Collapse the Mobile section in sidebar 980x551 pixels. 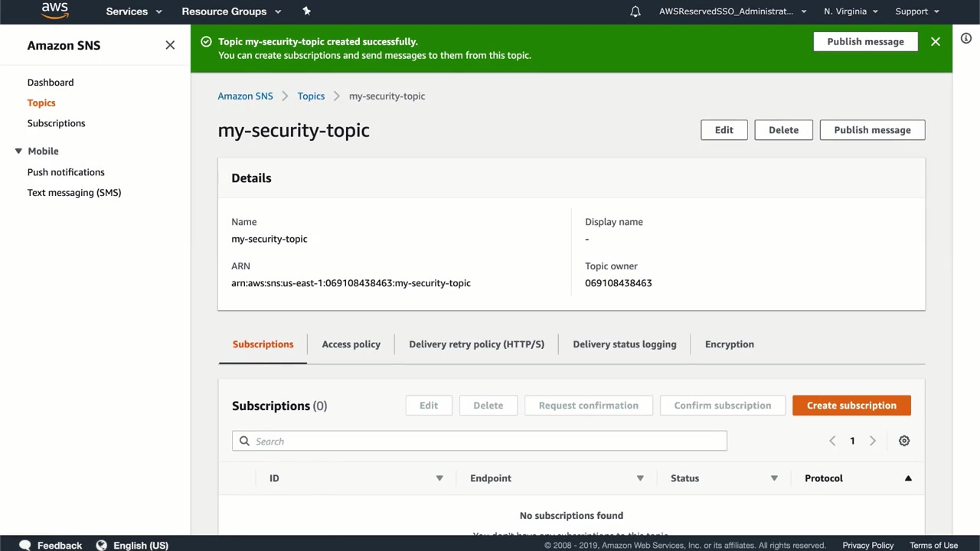tap(18, 151)
